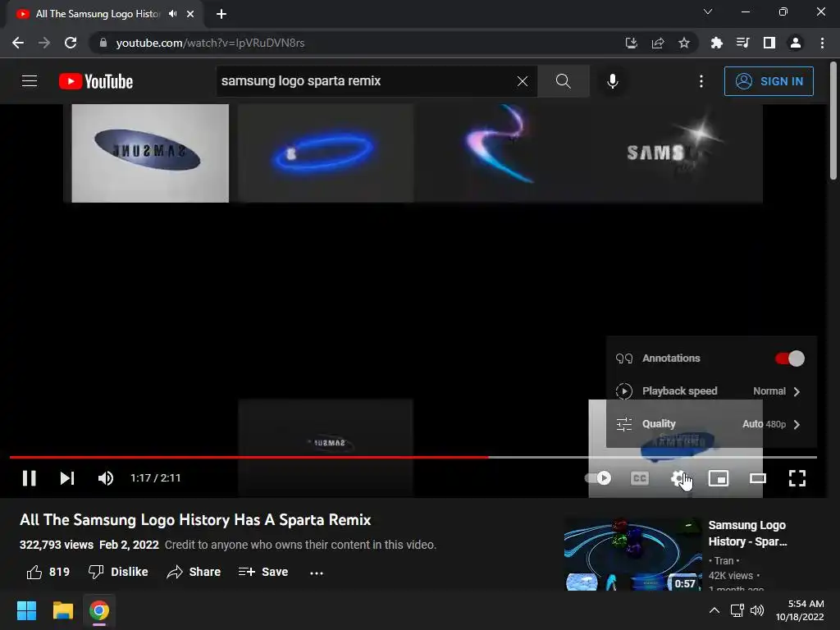This screenshot has height=630, width=840.
Task: Open YouTube settings three-dot menu
Action: [x=701, y=81]
